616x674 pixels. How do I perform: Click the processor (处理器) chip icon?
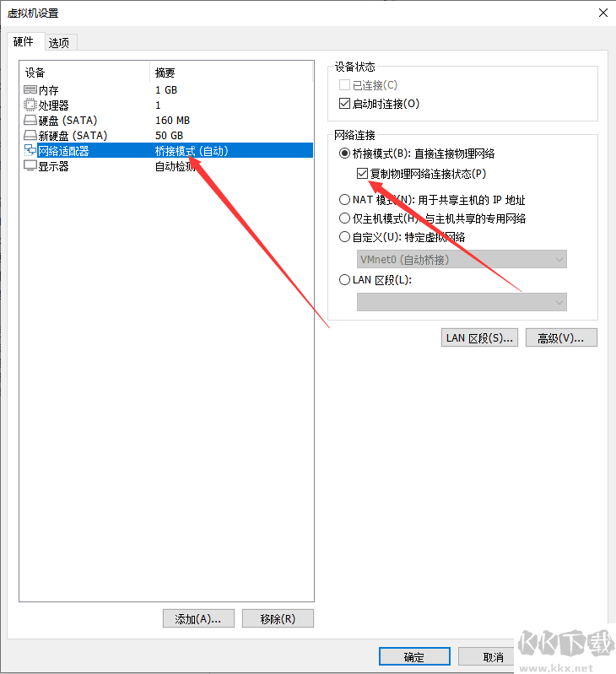(x=30, y=105)
